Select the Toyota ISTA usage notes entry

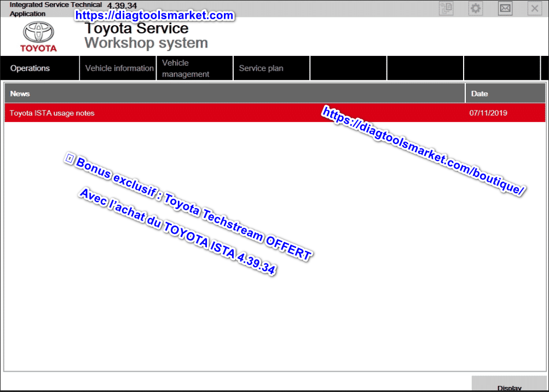[53, 113]
